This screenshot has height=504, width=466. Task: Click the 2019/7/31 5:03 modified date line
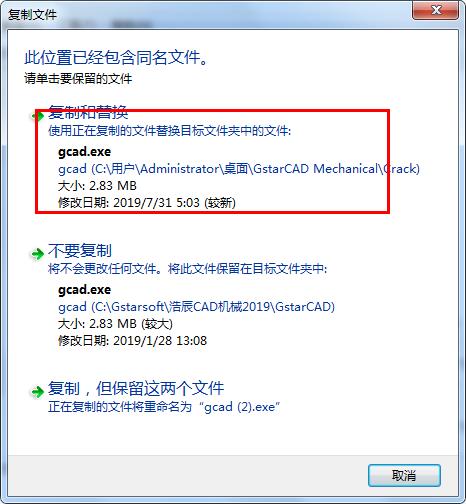pyautogui.click(x=147, y=203)
